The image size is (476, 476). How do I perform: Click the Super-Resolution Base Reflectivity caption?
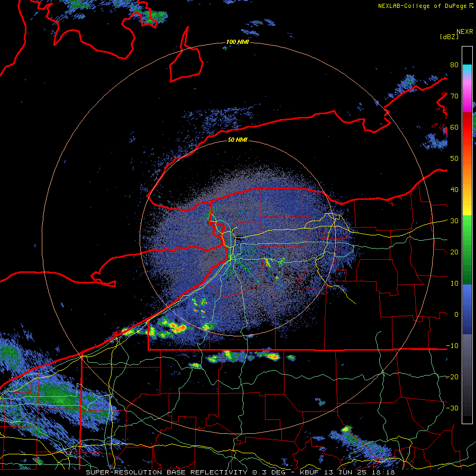[167, 472]
